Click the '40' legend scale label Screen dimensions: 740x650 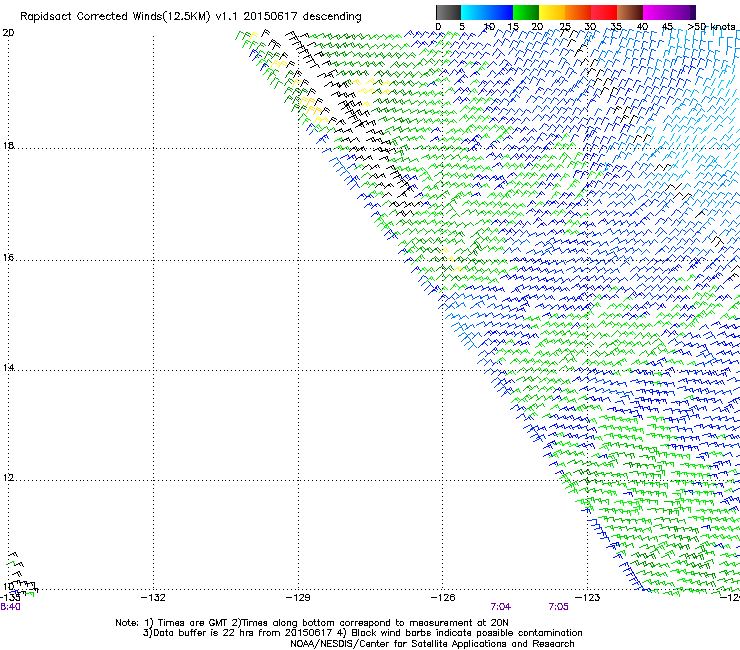click(642, 26)
